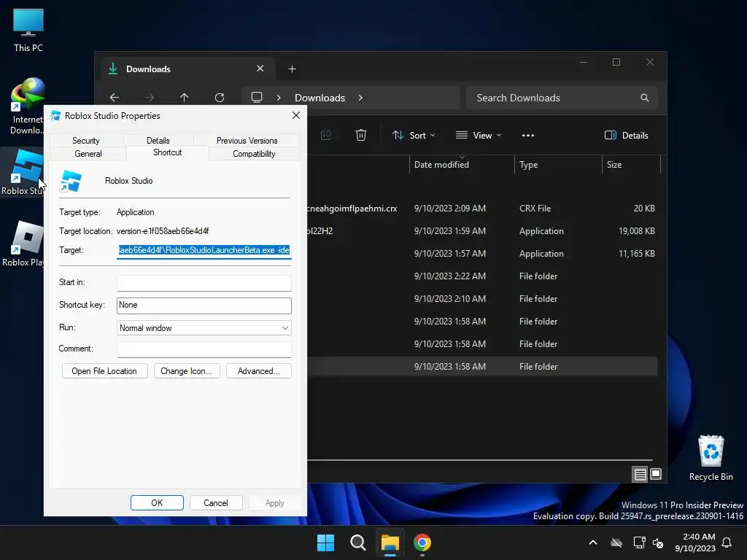Switch to Previous Versions tab

pyautogui.click(x=247, y=141)
